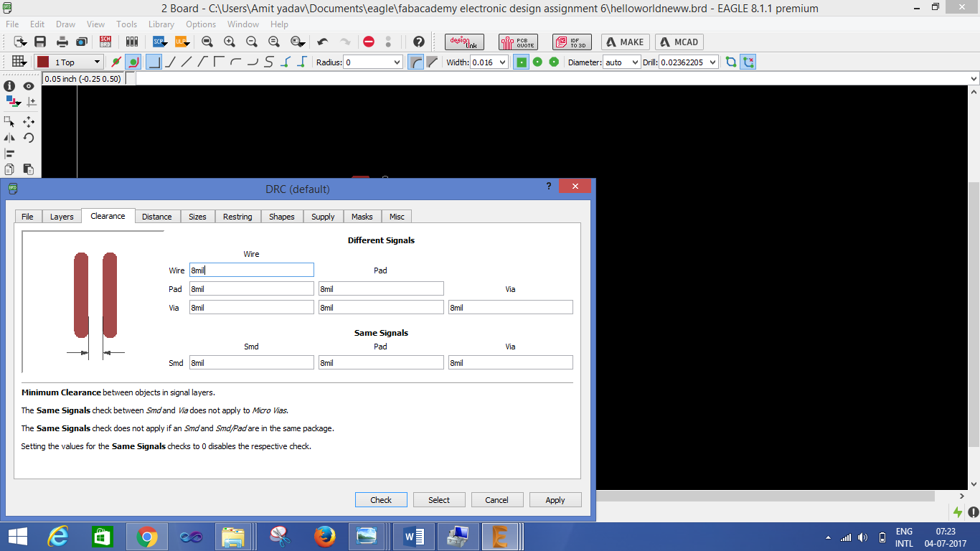Click the PCB Quote button
The width and height of the screenshot is (980, 551).
click(518, 42)
